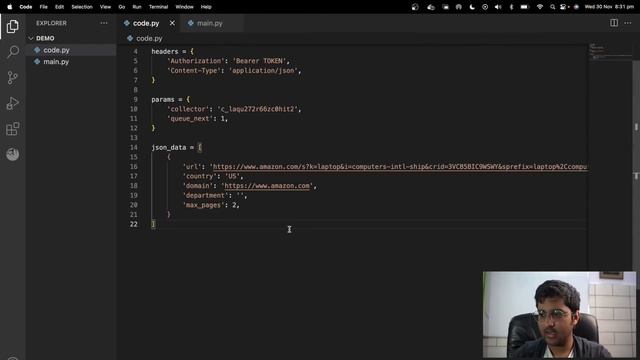Open the Apple menu

(9, 7)
